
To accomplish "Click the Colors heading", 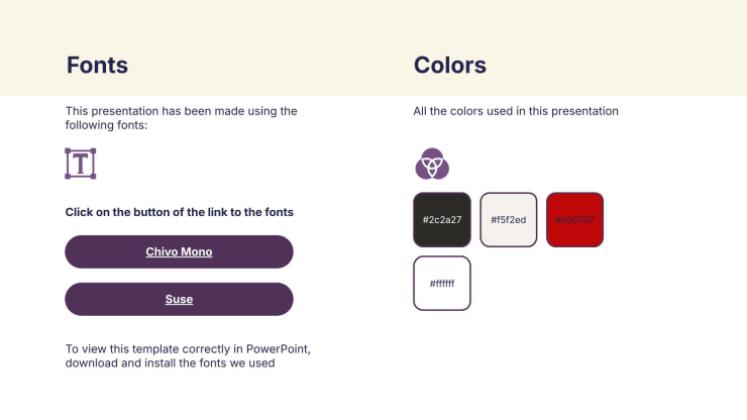I will [x=450, y=65].
